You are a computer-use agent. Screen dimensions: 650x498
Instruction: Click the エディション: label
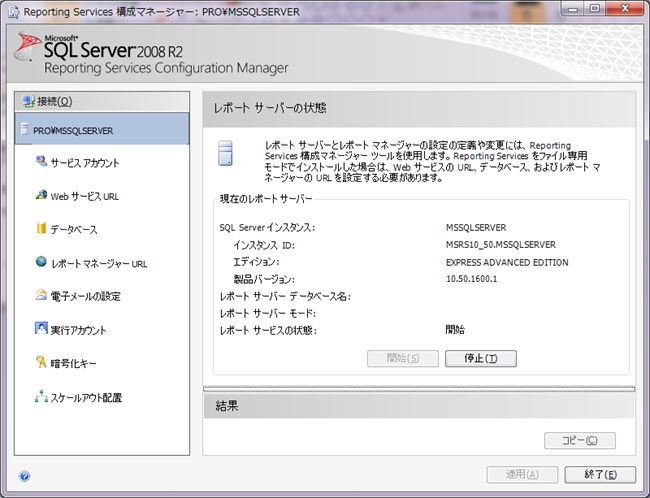[x=256, y=262]
